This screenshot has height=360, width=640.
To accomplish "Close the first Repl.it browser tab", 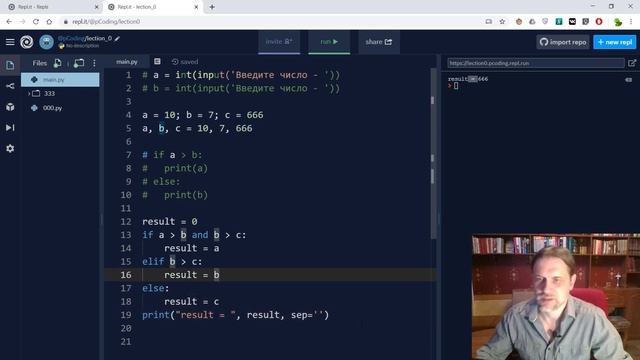I will [x=97, y=7].
